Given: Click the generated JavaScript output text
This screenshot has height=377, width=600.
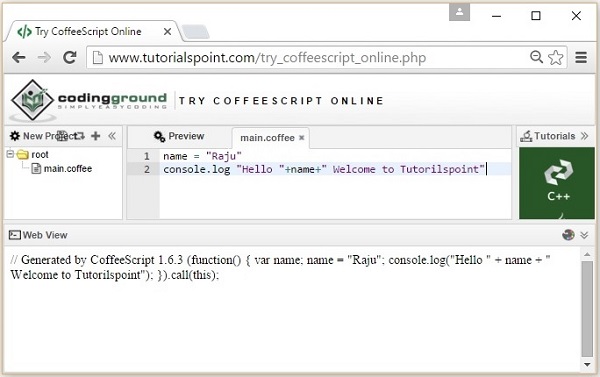Looking at the screenshot, I should pos(280,267).
